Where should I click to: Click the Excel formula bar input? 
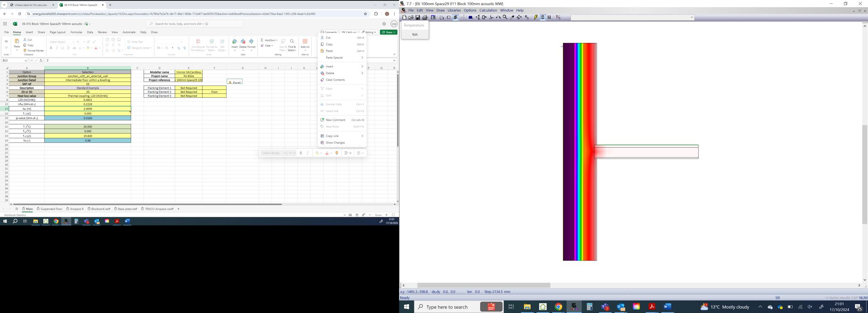[x=218, y=61]
